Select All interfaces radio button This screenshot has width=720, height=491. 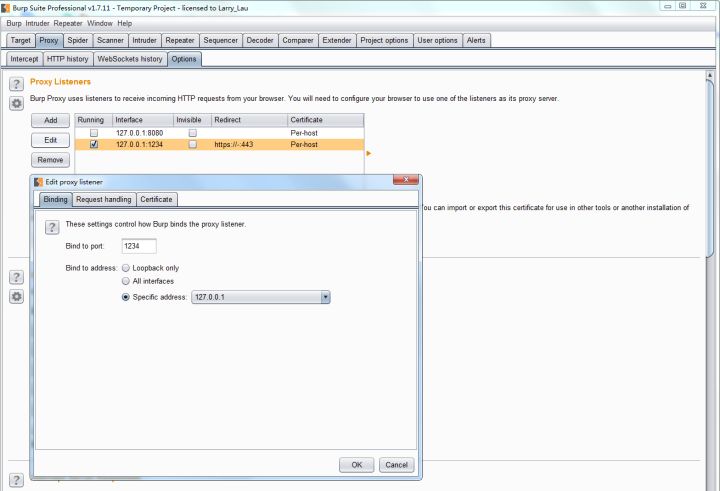(x=125, y=281)
